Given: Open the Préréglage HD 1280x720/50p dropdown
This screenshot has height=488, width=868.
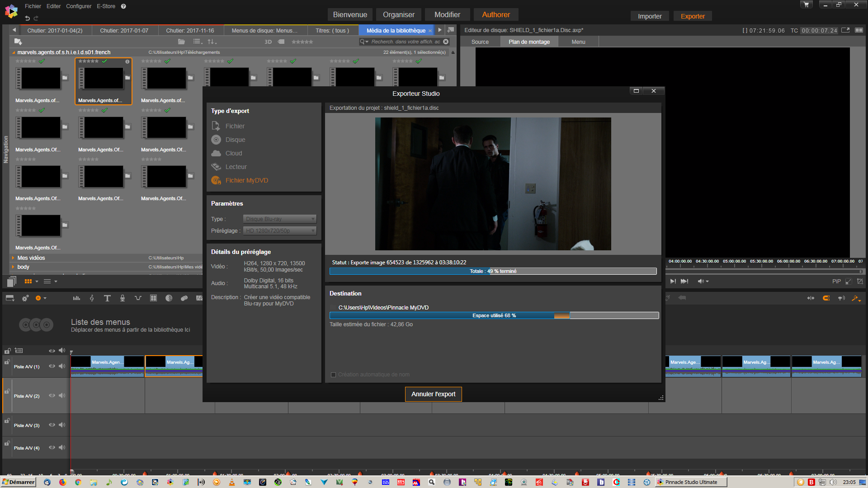Looking at the screenshot, I should 280,231.
